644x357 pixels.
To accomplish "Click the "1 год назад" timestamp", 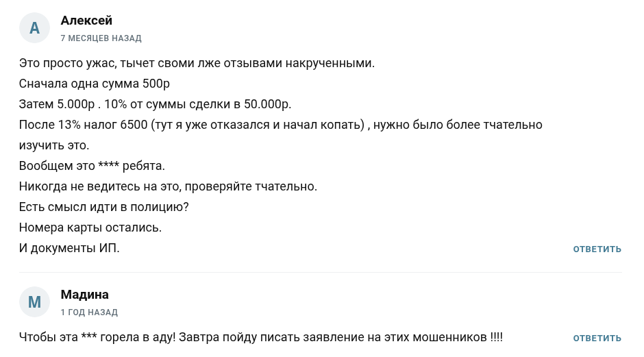I will [x=89, y=312].
